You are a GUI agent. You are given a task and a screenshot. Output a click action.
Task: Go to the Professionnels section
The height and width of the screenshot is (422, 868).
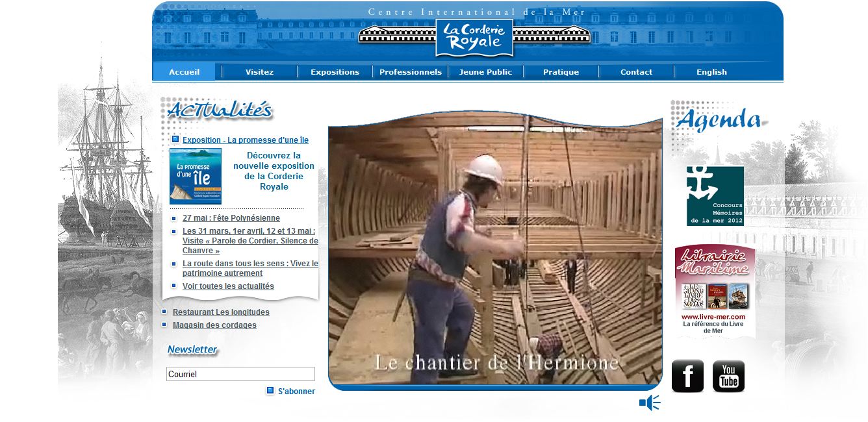pos(410,72)
